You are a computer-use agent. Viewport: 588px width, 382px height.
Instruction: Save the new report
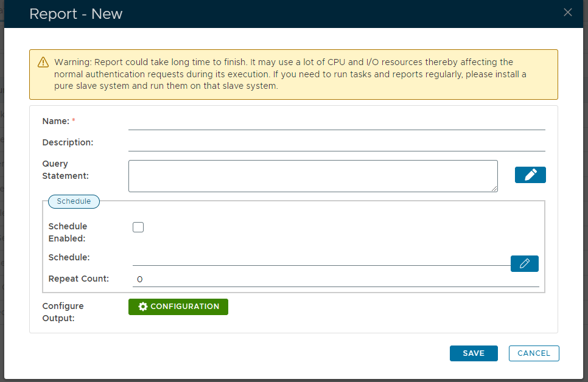coord(474,353)
